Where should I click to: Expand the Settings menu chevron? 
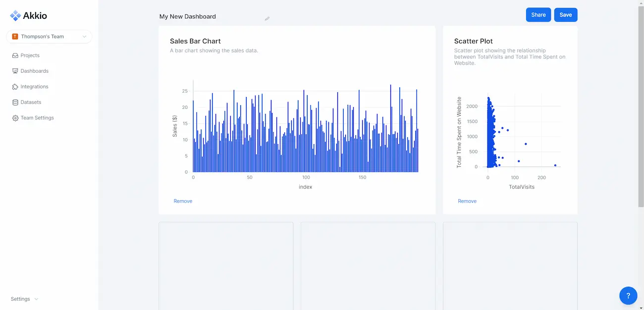point(36,299)
